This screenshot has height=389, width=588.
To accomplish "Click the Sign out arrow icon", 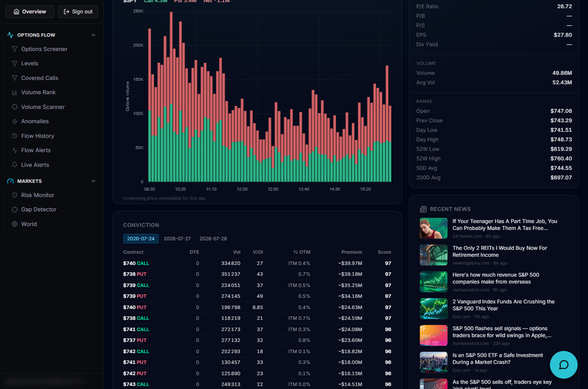I will pos(67,12).
